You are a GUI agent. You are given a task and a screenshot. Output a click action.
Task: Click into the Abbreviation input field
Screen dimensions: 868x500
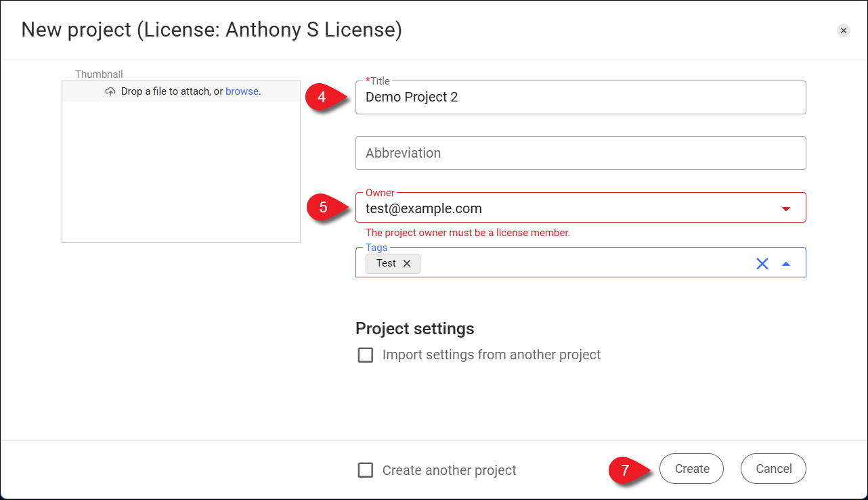click(x=580, y=153)
